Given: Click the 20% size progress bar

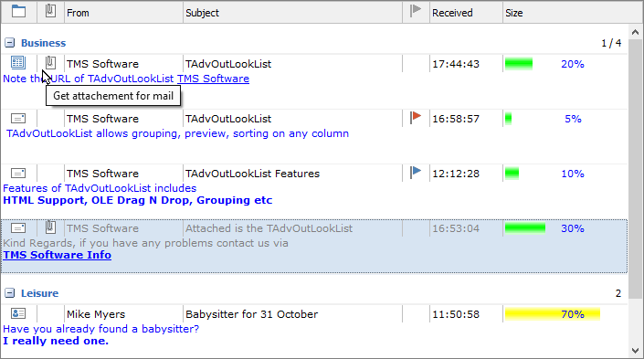Looking at the screenshot, I should (x=519, y=64).
